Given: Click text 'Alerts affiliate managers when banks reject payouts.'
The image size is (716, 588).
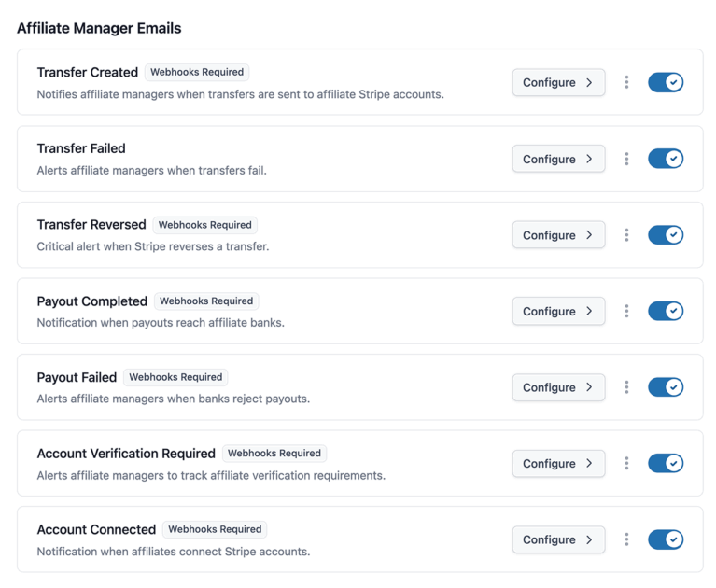Looking at the screenshot, I should coord(174,399).
